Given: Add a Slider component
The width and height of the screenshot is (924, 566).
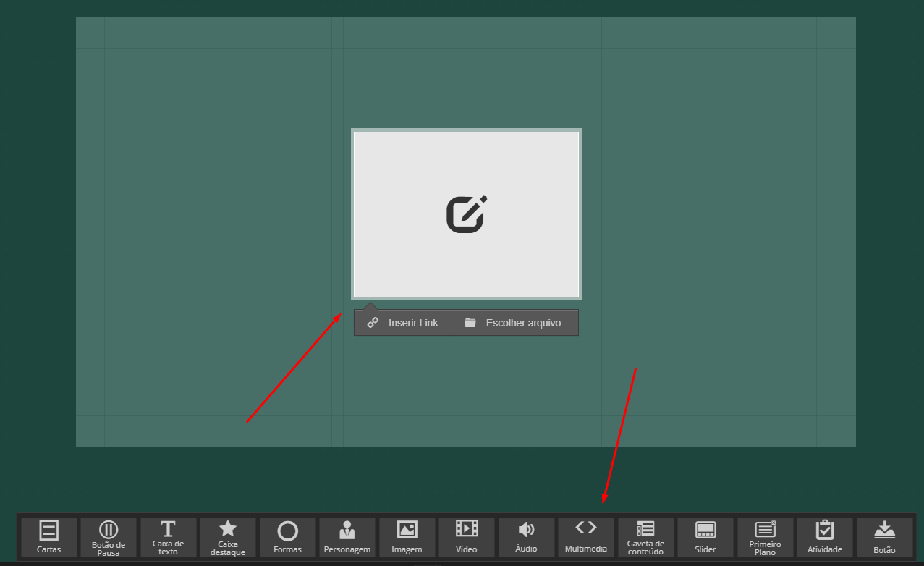Looking at the screenshot, I should click(705, 537).
